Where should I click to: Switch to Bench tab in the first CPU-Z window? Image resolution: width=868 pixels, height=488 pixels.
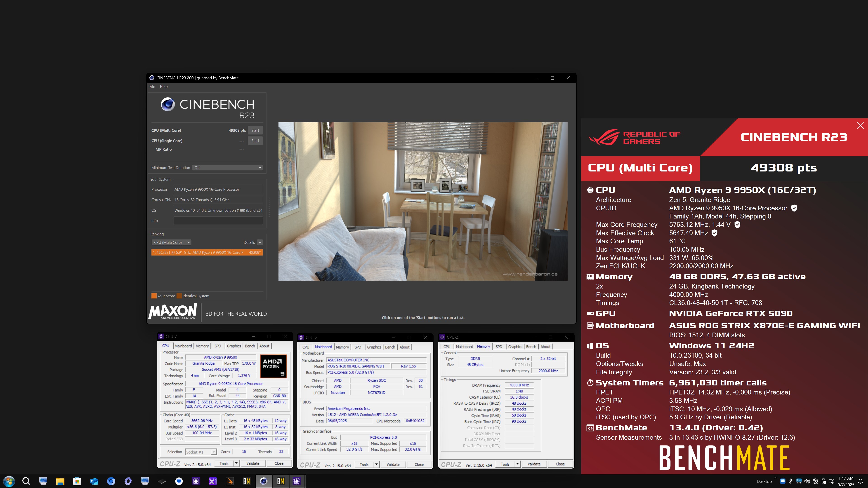(250, 346)
